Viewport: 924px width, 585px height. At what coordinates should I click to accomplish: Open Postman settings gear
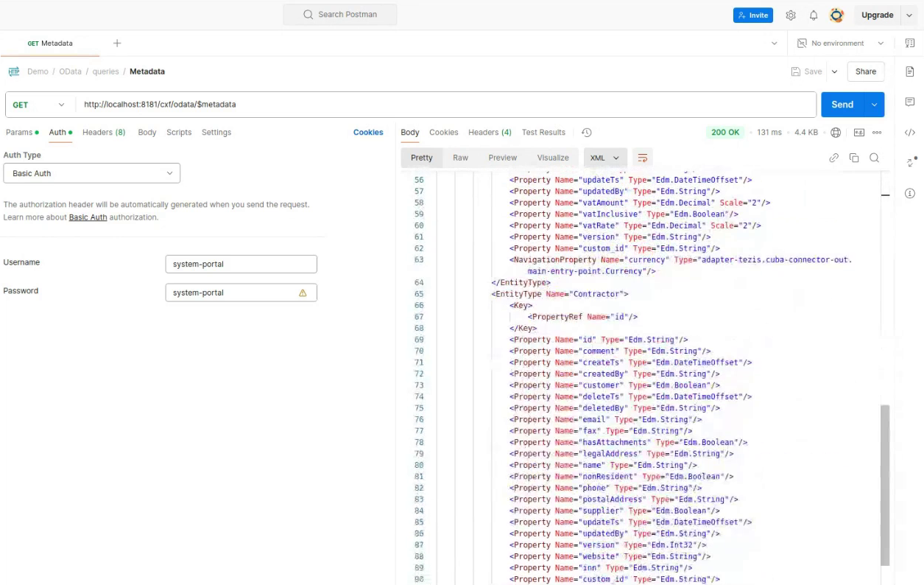[x=789, y=15]
